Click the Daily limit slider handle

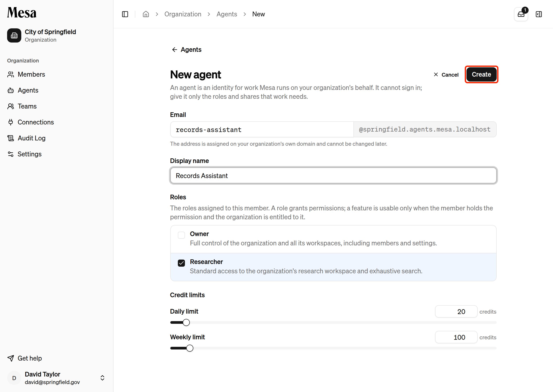[x=186, y=322]
